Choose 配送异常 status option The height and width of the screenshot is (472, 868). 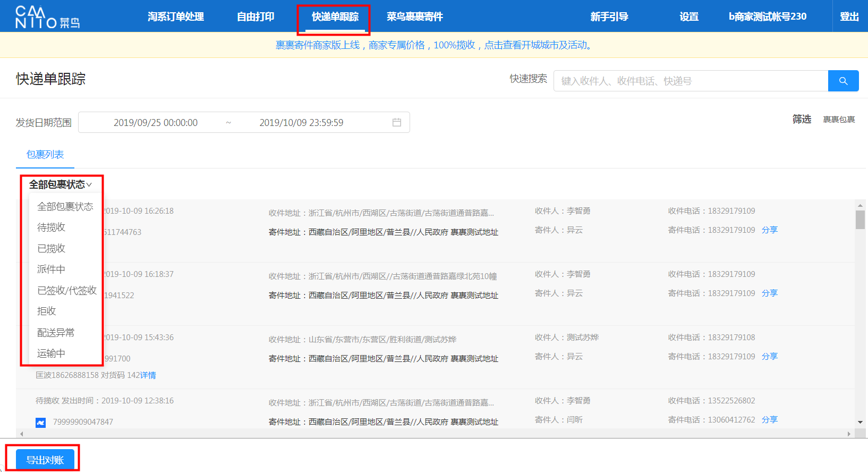[x=56, y=333]
